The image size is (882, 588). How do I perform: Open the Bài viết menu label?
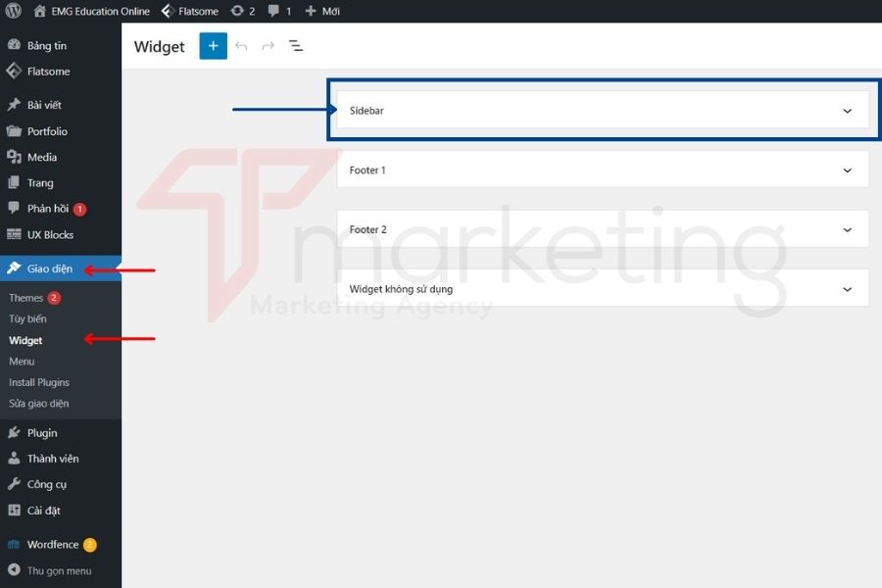44,105
